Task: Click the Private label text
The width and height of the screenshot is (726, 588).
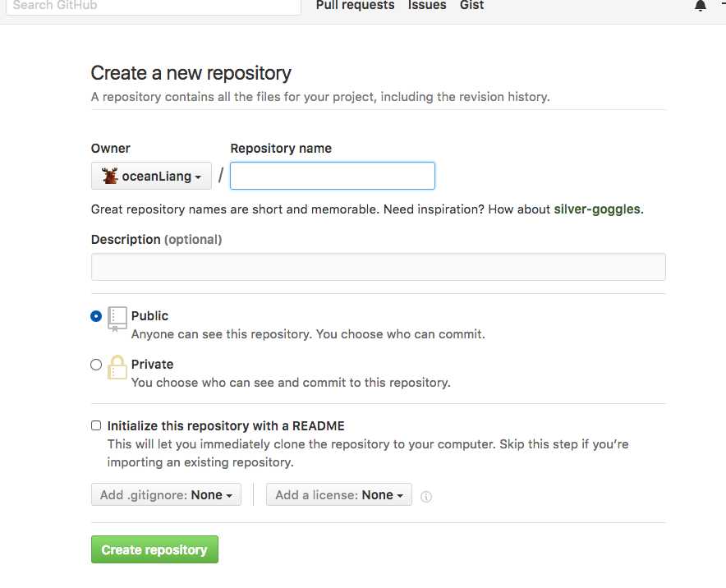Action: 152,365
